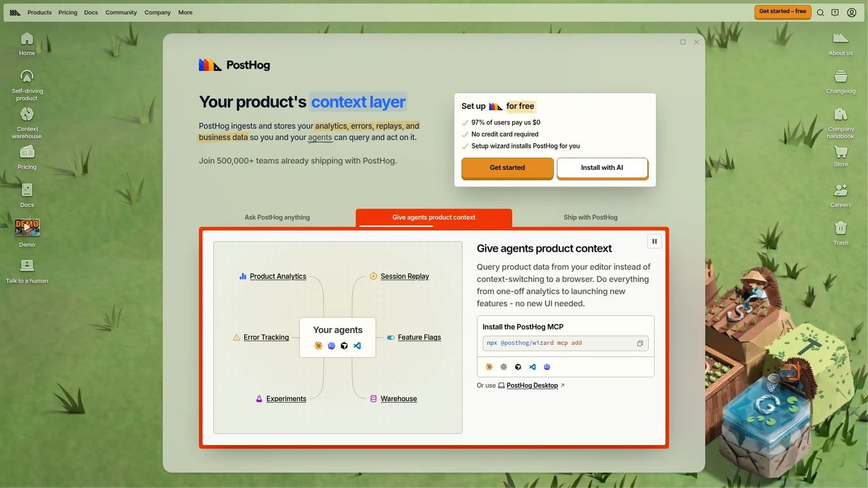Open the Trash desktop icon
This screenshot has height=488, width=868.
[840, 233]
